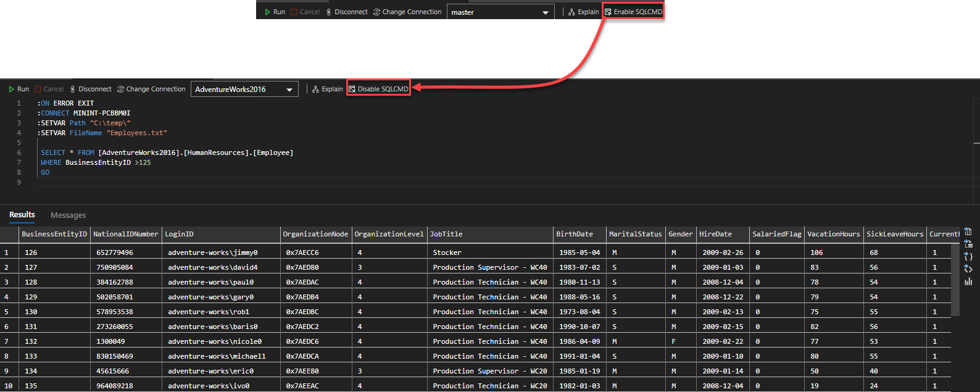Click Disconnect in the master connection toolbar
Screen dimensions: 980x392
pos(347,12)
